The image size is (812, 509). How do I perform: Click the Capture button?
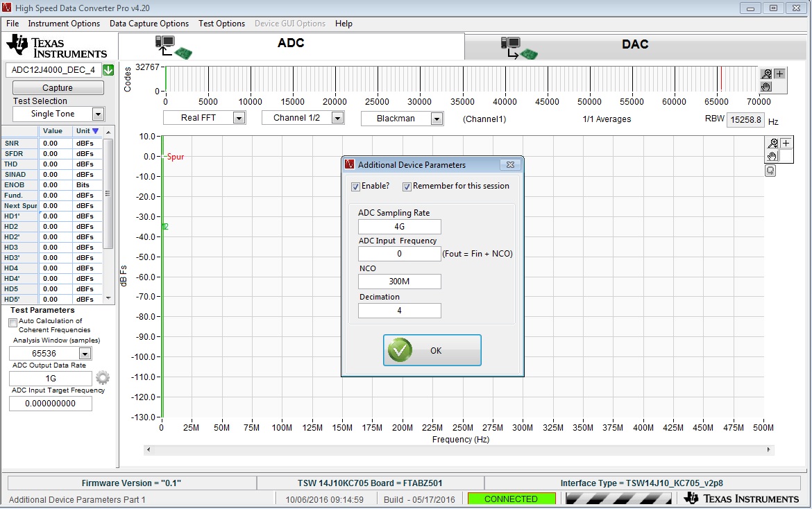tap(58, 88)
